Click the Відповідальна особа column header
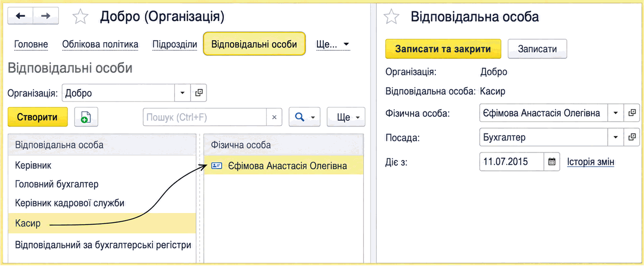644x266 pixels. pos(102,144)
